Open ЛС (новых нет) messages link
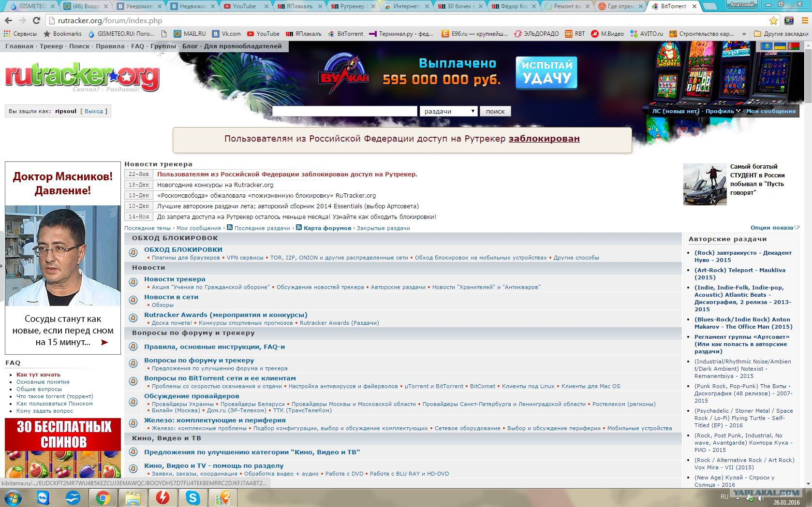Image resolution: width=812 pixels, height=507 pixels. [x=676, y=111]
